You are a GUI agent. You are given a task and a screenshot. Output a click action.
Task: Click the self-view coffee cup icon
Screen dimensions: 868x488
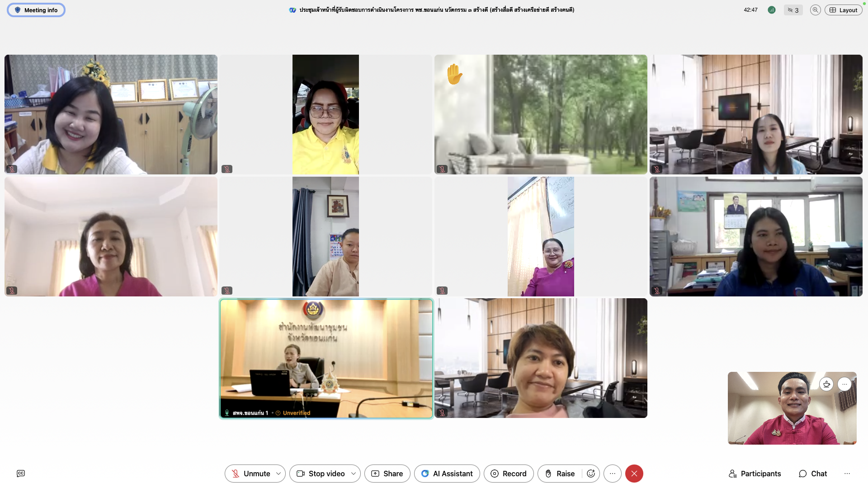826,384
